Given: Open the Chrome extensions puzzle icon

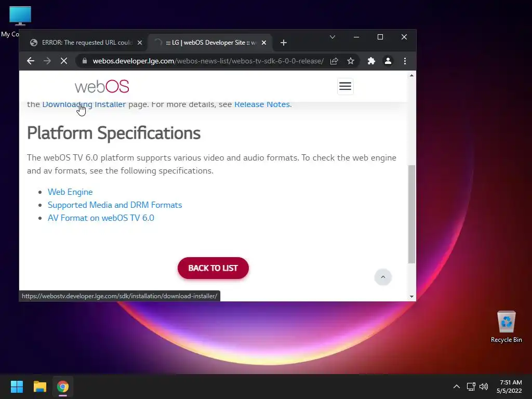Looking at the screenshot, I should coord(371,61).
